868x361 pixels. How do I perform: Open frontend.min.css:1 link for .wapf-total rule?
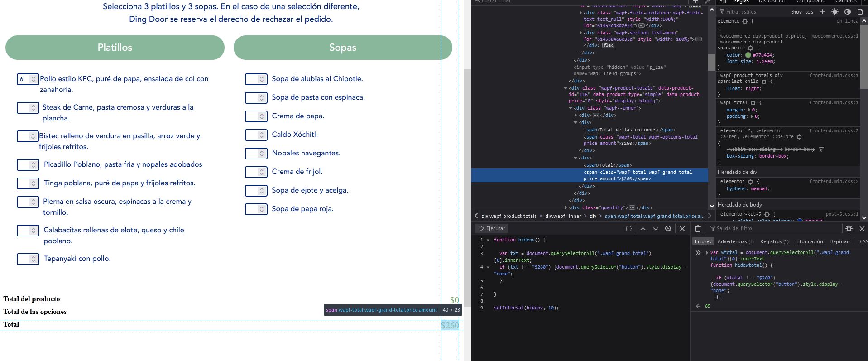pyautogui.click(x=834, y=103)
